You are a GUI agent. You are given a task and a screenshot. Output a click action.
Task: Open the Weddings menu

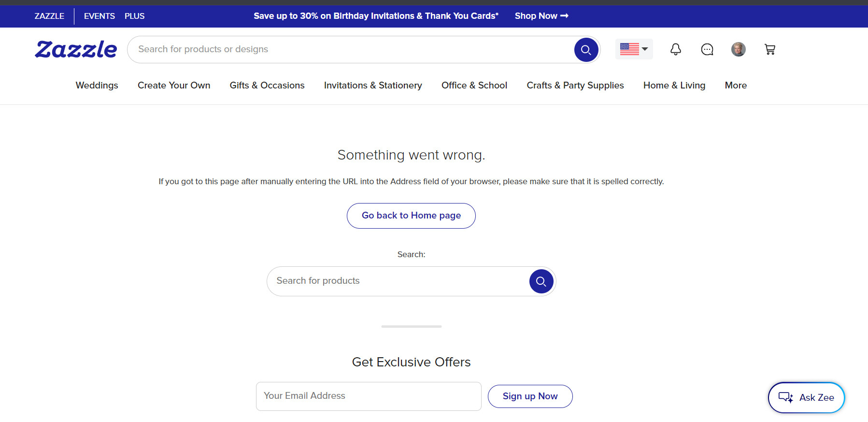[97, 85]
